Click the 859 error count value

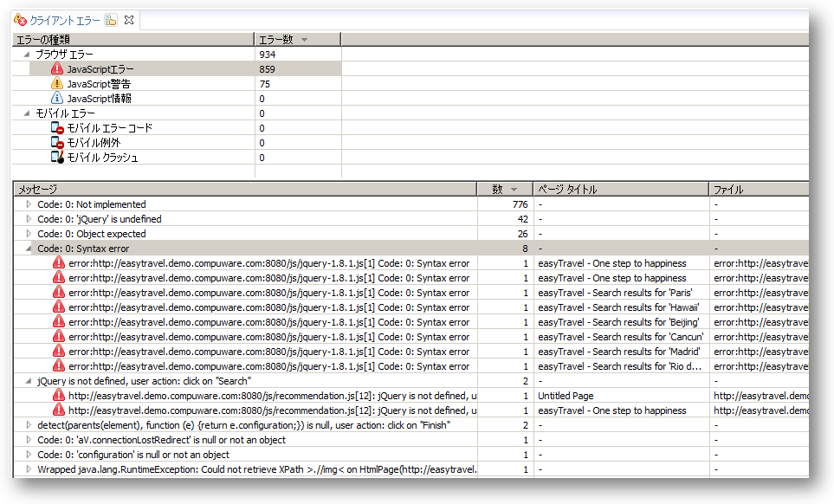(268, 69)
